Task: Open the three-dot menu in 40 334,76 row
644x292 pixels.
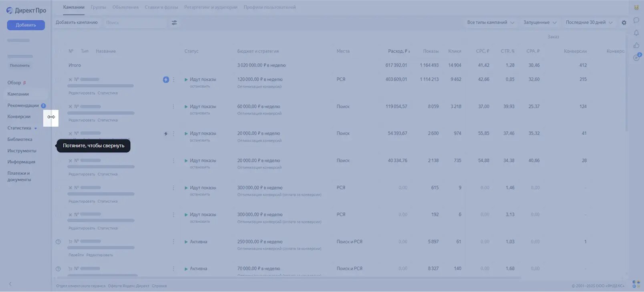Action: (173, 161)
